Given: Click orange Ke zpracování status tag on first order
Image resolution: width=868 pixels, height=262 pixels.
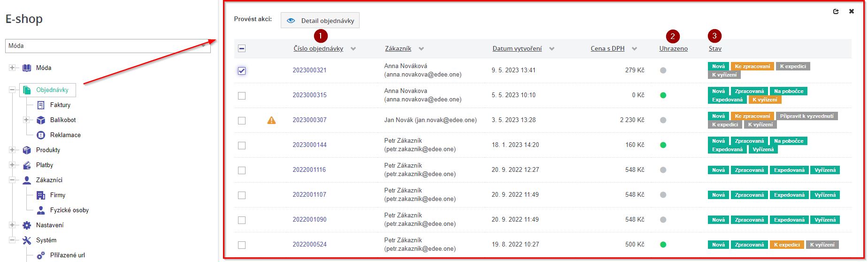Looking at the screenshot, I should point(752,67).
